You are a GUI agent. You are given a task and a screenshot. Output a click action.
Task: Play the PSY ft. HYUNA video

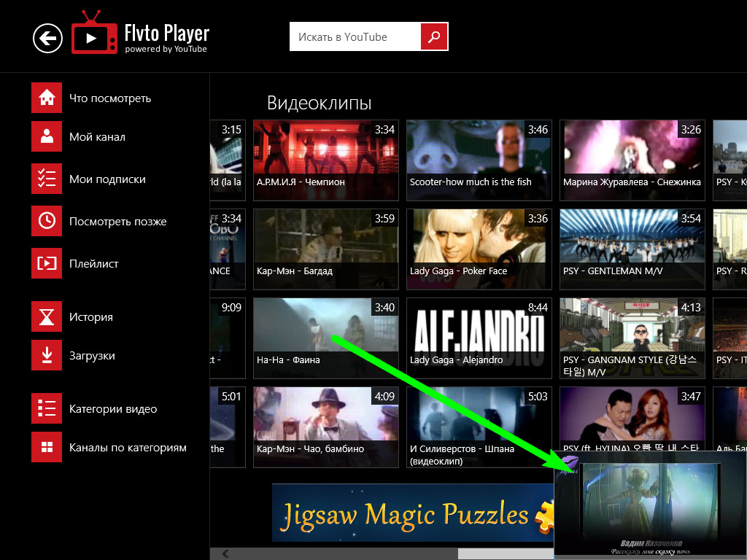[x=632, y=418]
